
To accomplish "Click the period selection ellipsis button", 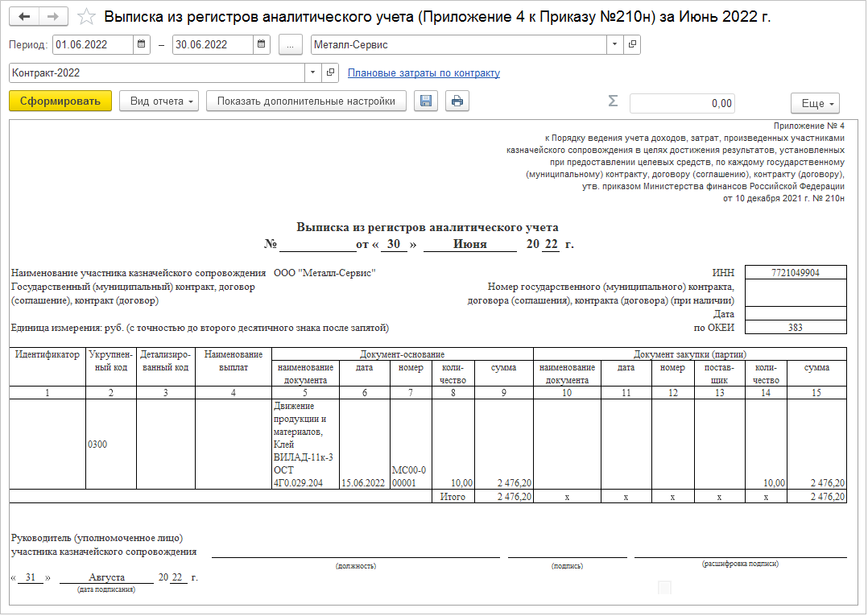I will tap(290, 44).
